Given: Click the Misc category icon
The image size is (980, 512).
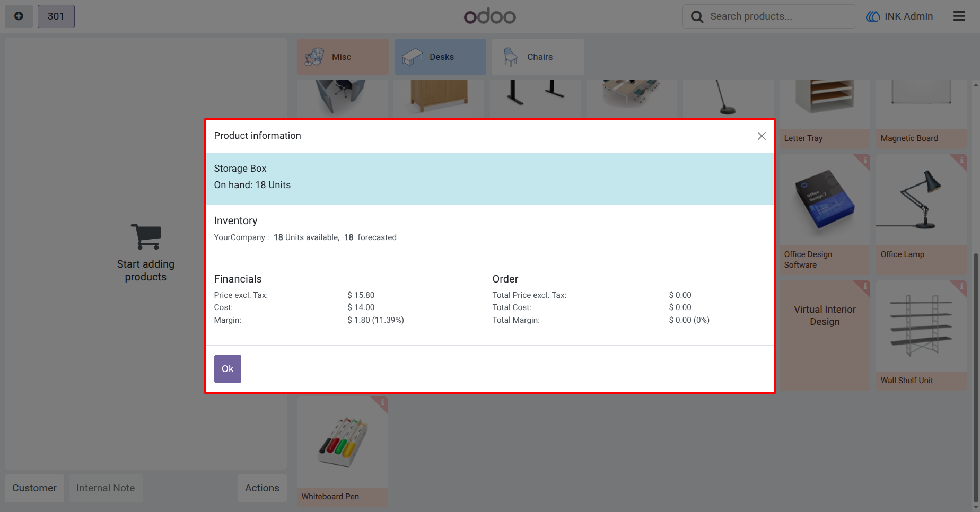Looking at the screenshot, I should point(314,57).
